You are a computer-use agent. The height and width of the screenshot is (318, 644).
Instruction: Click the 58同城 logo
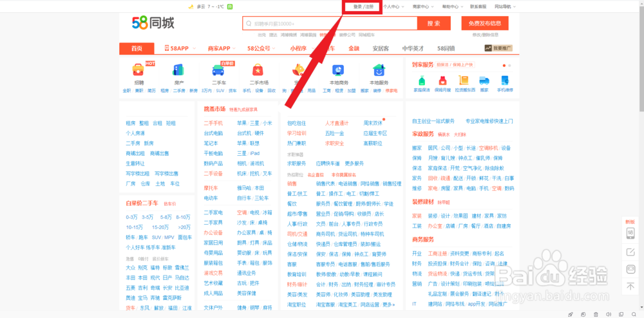153,23
